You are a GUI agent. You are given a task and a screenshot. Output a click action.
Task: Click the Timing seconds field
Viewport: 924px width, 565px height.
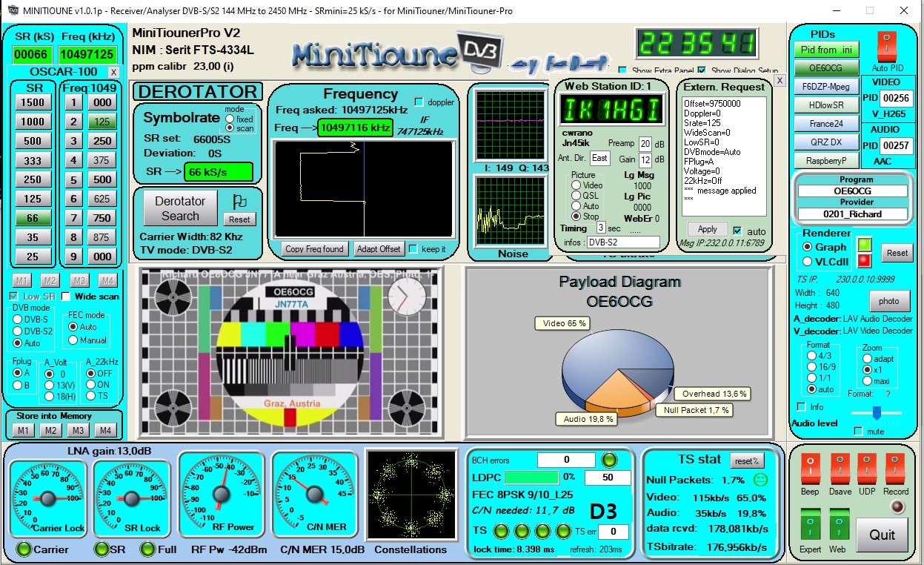coord(600,228)
